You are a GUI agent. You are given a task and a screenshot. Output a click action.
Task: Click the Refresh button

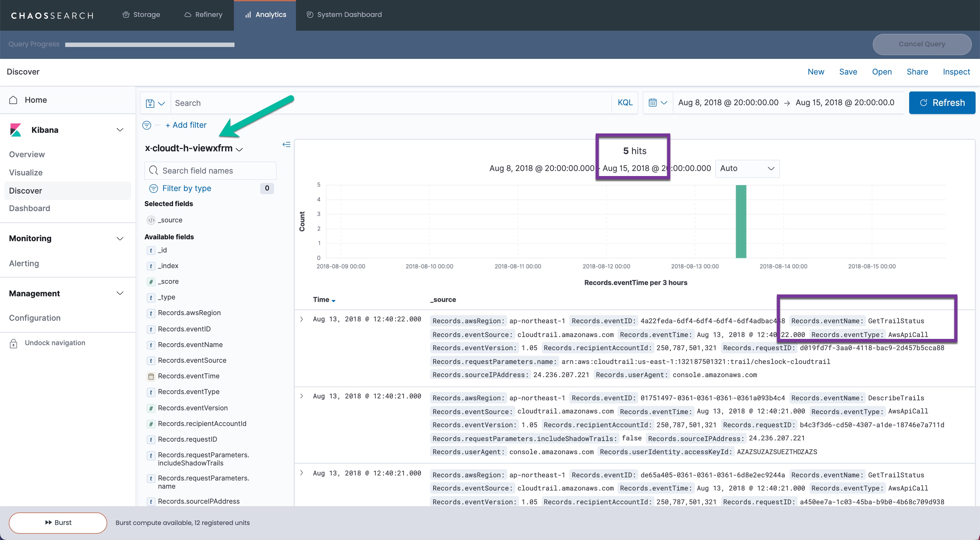pyautogui.click(x=941, y=103)
